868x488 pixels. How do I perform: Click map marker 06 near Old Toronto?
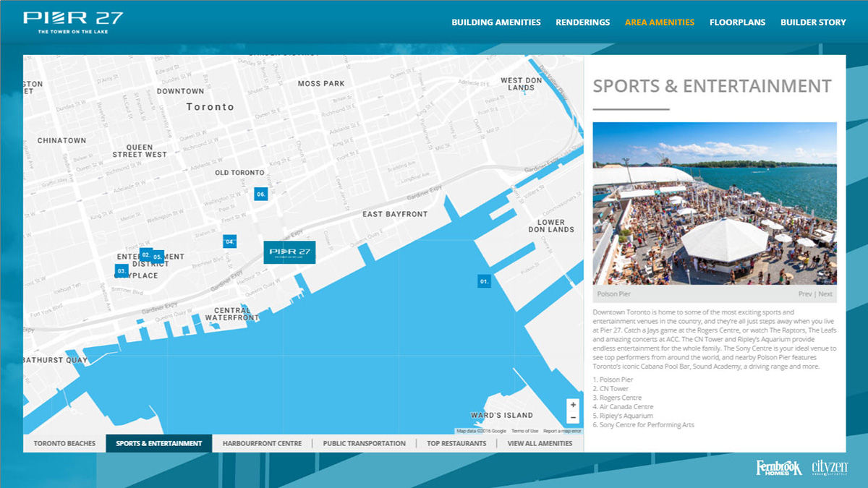261,194
